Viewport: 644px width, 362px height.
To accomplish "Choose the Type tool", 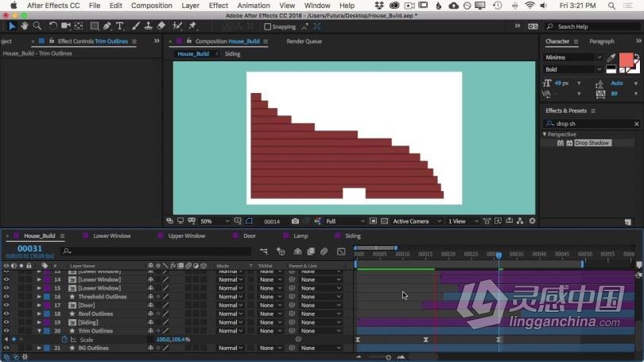I will [120, 25].
